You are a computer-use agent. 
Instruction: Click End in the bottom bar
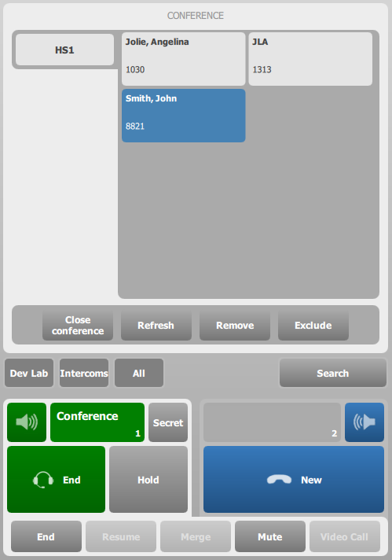click(46, 536)
